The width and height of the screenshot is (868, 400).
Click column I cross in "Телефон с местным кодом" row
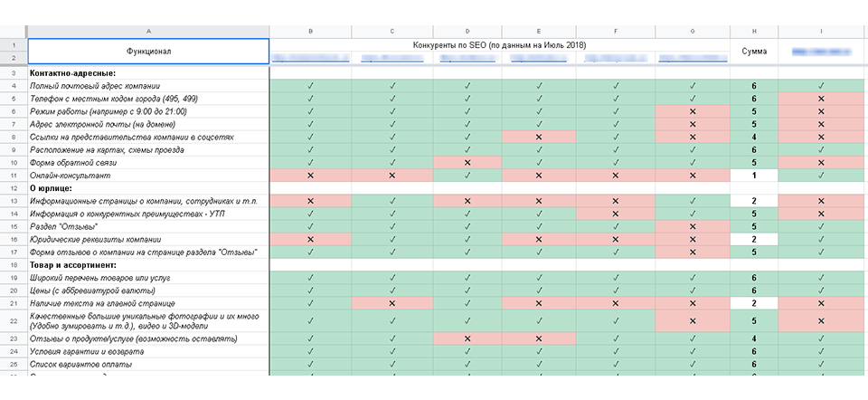tap(821, 99)
